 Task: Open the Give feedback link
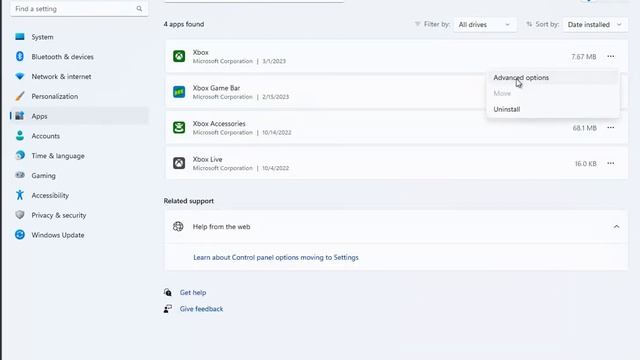click(201, 309)
